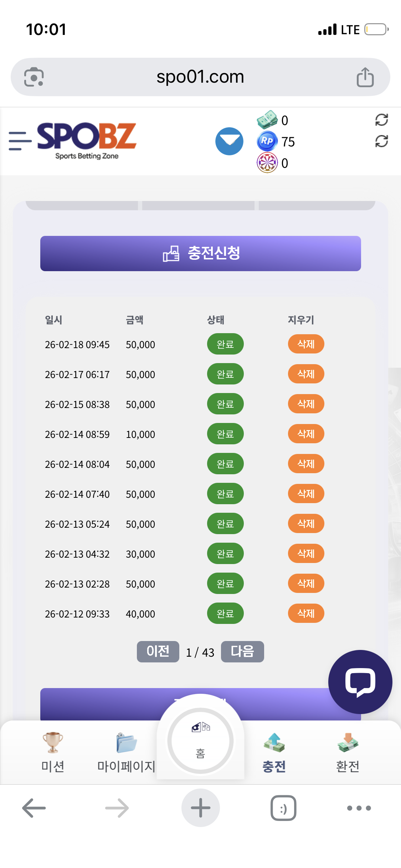Open the browser tabs switcher
This screenshot has width=401, height=868.
[283, 808]
